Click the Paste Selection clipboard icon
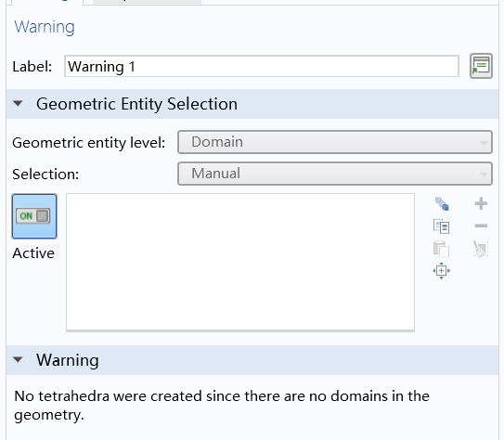The width and height of the screenshot is (504, 440). click(441, 249)
